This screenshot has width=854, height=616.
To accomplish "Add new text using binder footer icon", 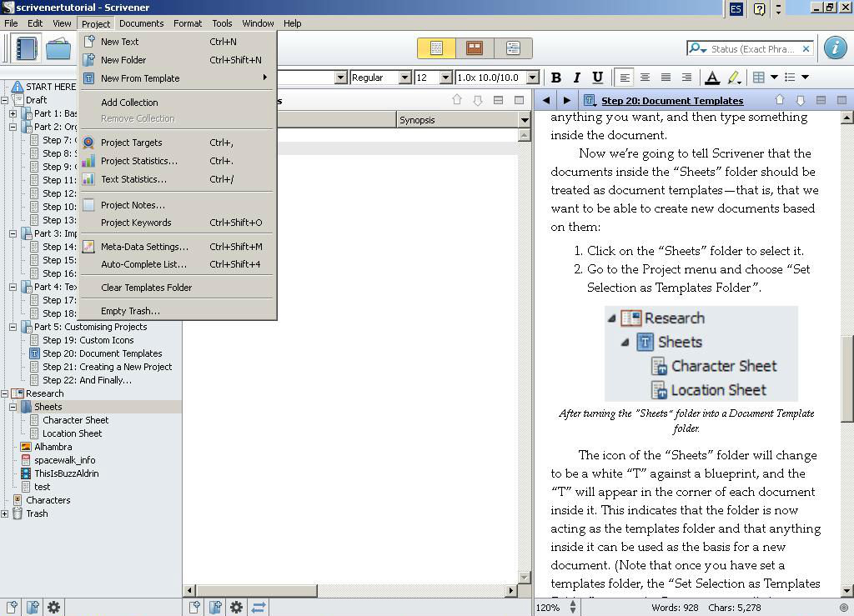I will (x=12, y=608).
